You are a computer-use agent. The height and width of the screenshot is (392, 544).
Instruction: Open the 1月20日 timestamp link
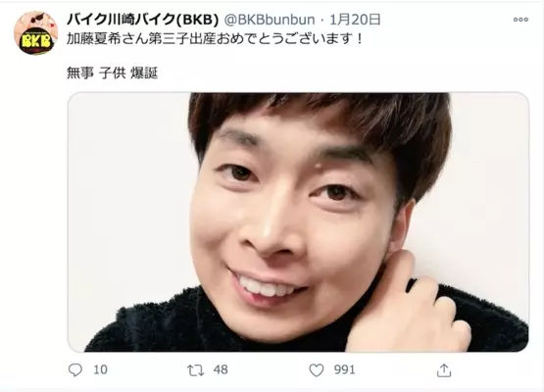point(355,20)
